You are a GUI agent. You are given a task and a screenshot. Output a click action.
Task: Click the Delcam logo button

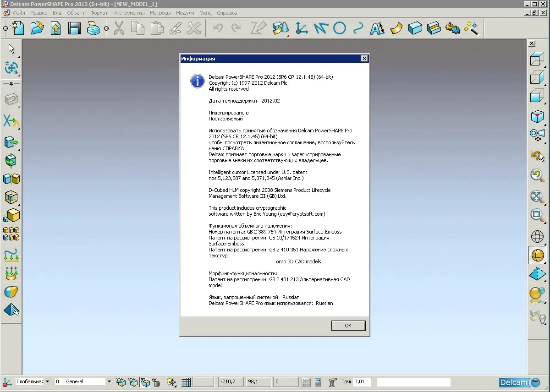click(520, 382)
